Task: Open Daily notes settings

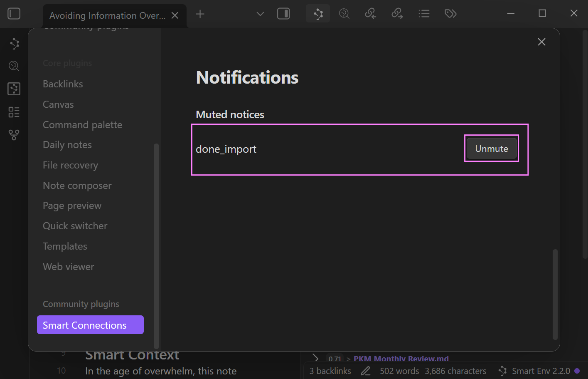Action: (x=67, y=145)
